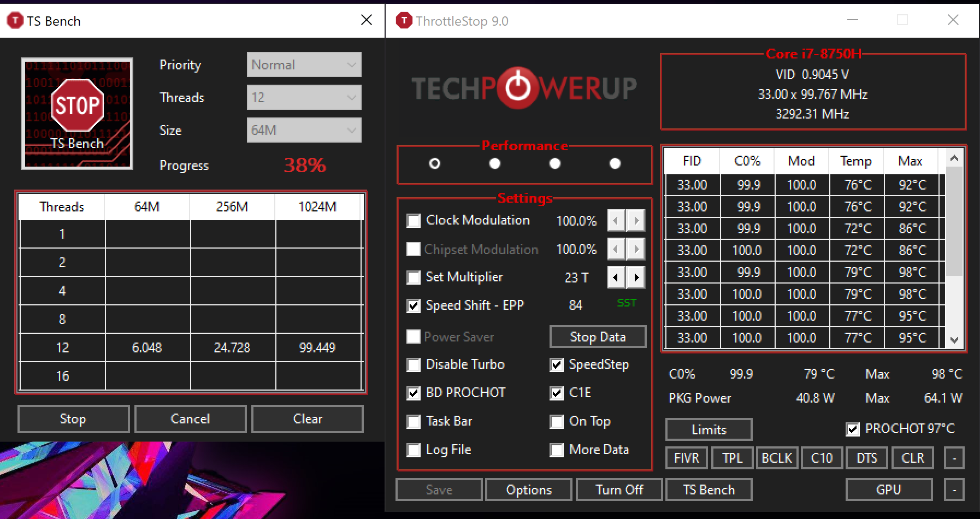Minimize the ThrottleStop window
This screenshot has width=980, height=519.
(x=853, y=20)
